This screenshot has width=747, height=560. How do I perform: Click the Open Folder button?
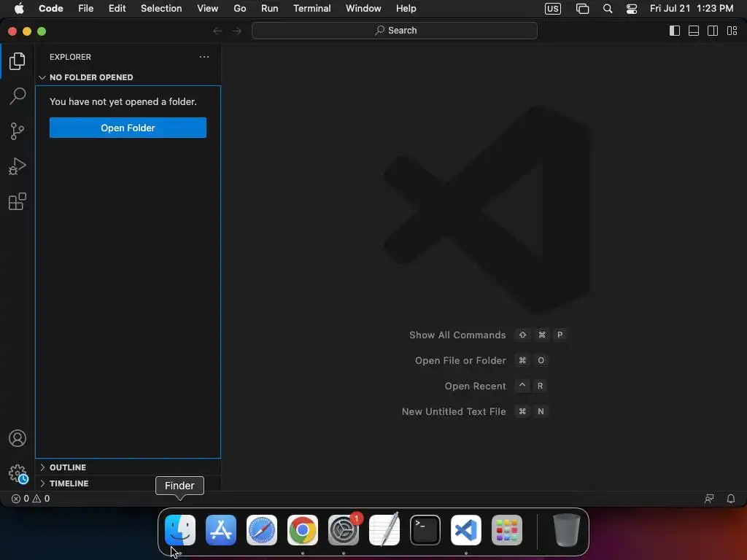click(128, 128)
